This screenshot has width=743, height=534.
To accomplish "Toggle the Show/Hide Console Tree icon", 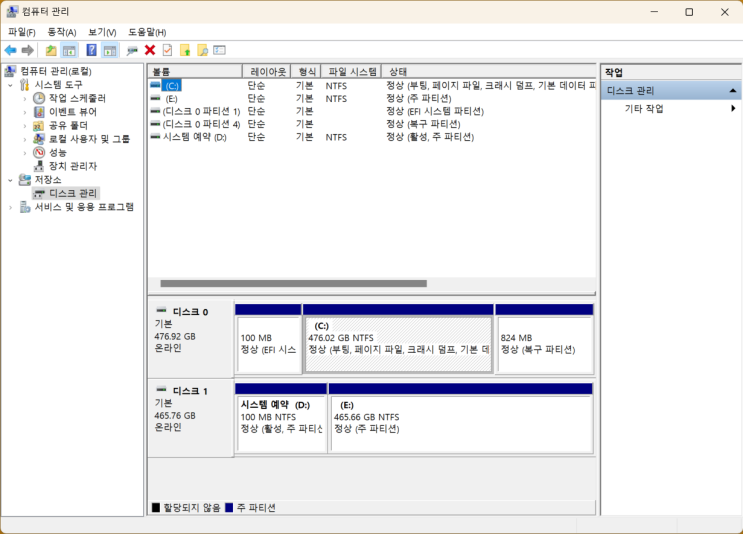I will pyautogui.click(x=69, y=50).
